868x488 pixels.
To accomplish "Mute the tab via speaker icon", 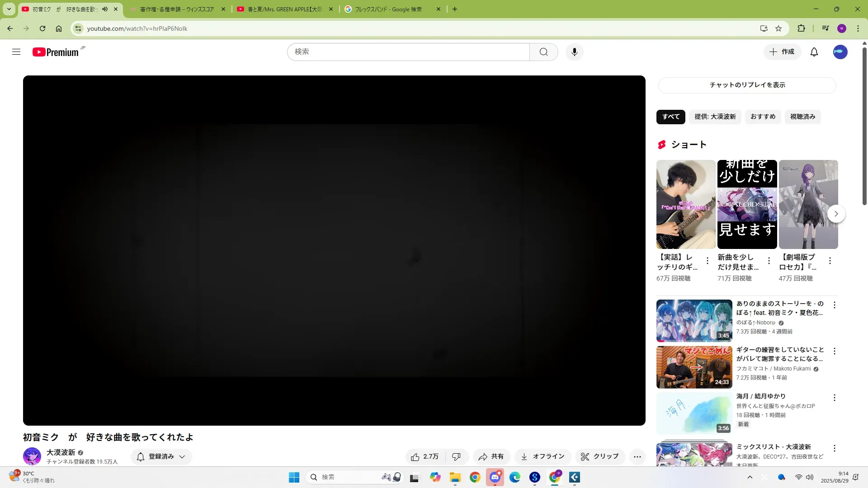I will click(105, 9).
